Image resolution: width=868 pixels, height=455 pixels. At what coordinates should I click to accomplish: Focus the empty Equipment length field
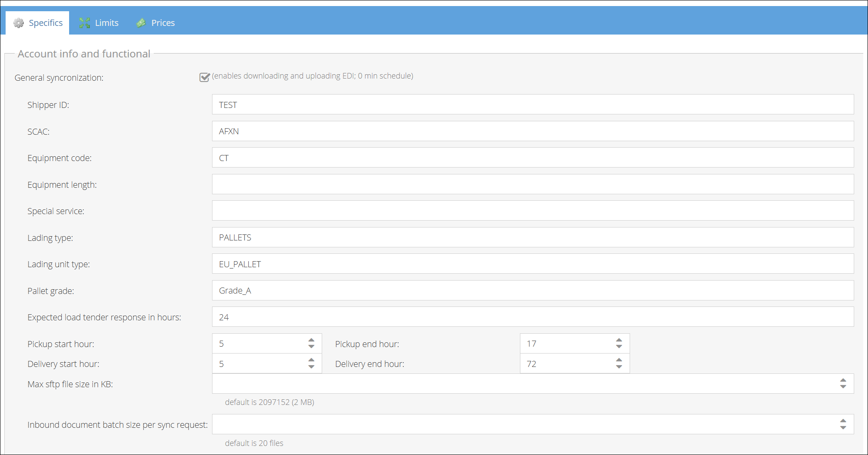[532, 184]
